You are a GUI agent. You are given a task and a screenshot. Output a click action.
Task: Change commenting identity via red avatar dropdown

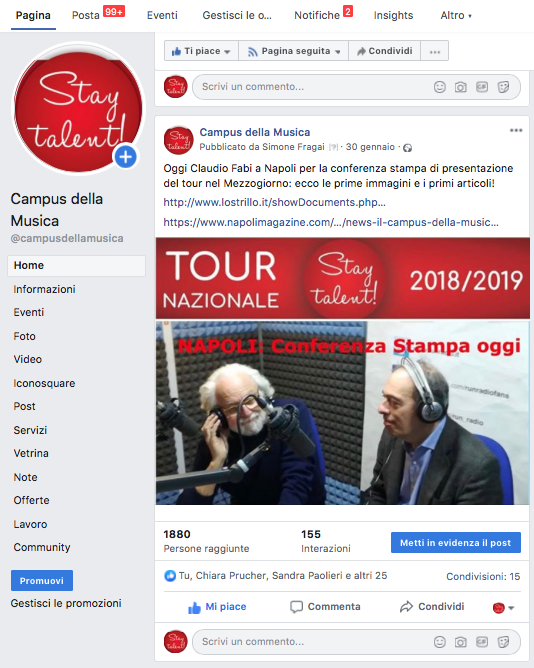click(x=503, y=608)
